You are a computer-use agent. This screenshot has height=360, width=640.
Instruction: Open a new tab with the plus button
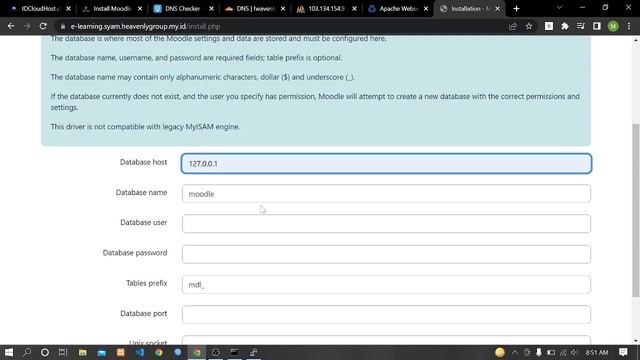(x=516, y=9)
